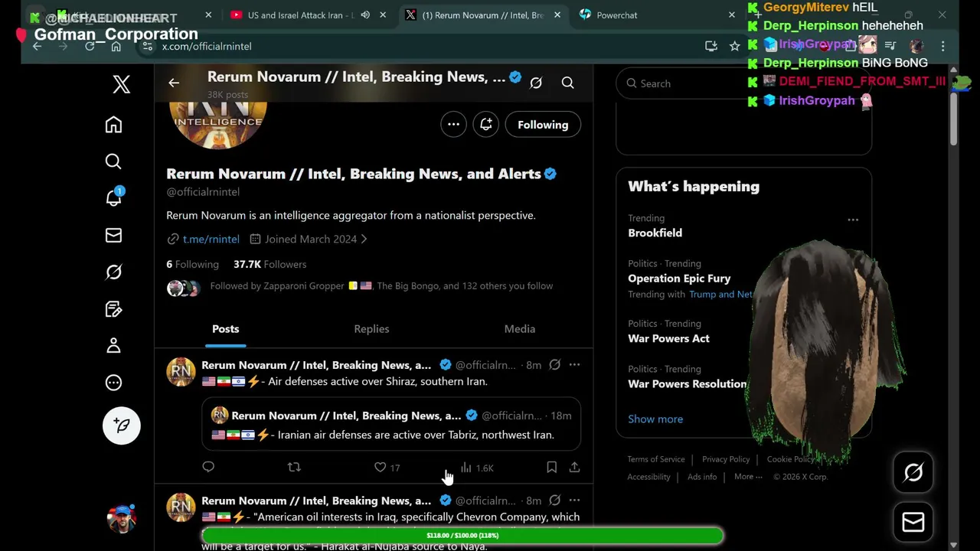This screenshot has width=980, height=551.
Task: Click Grok icon on the Shiraz post
Action: tap(555, 365)
